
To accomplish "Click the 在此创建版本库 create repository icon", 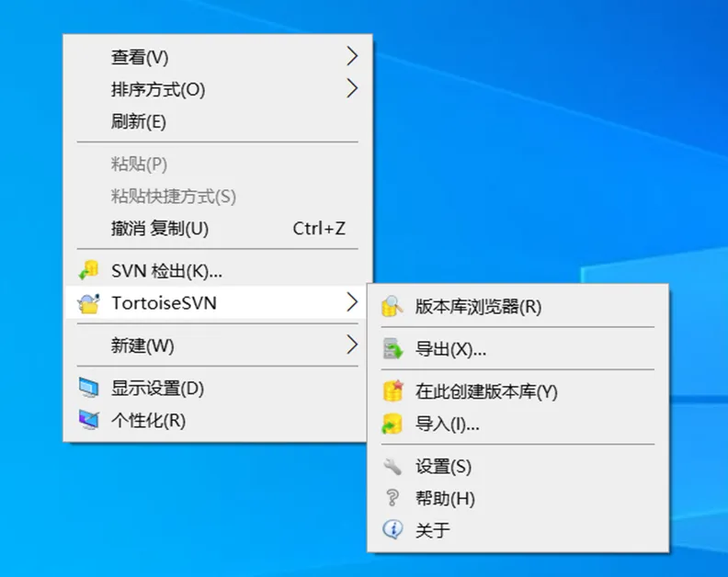I will [x=392, y=390].
